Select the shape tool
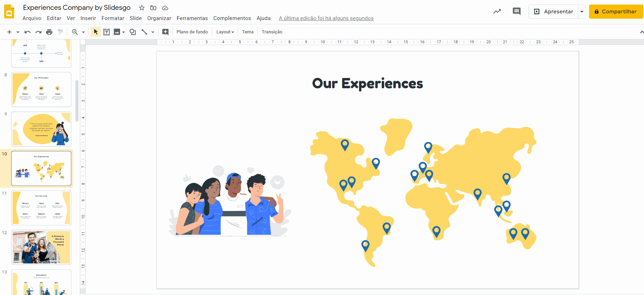 point(133,32)
